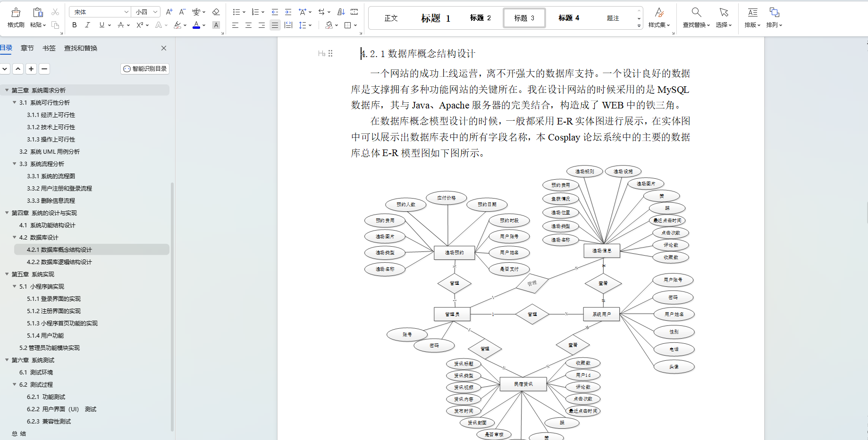Clear formatting with the eraser icon

(216, 12)
